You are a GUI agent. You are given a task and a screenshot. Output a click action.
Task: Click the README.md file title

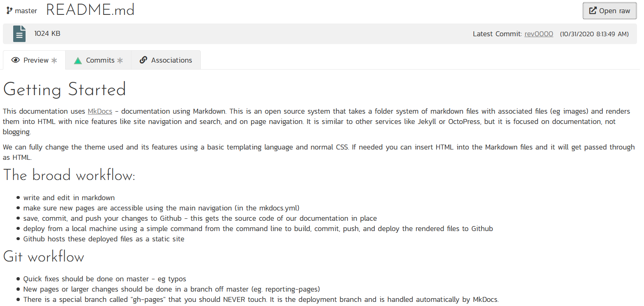point(90,10)
